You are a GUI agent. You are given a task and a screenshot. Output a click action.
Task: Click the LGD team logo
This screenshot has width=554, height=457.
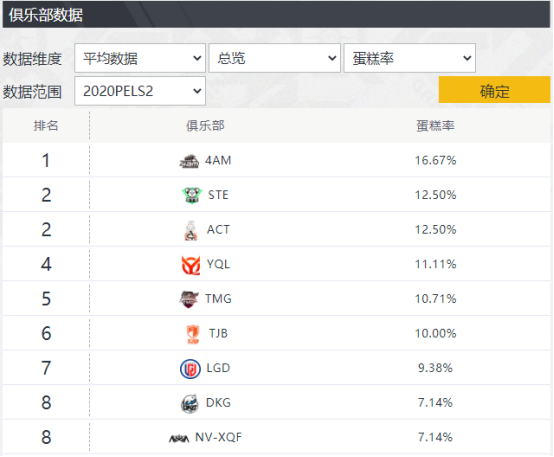(190, 369)
